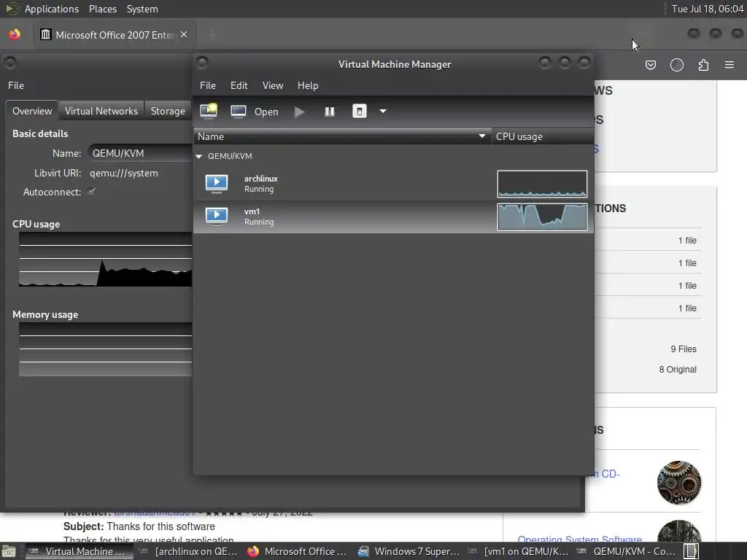Click the Operating System Software link
Viewport: 747px width, 560px height.
(580, 539)
